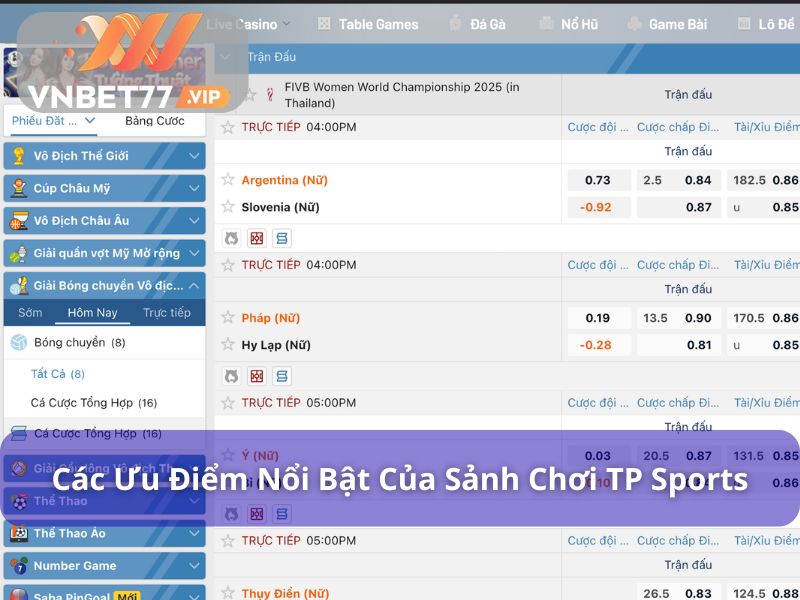The image size is (800, 600).
Task: Click the virtual sports icon beside Thể Thao Ảo
Action: pos(19,533)
